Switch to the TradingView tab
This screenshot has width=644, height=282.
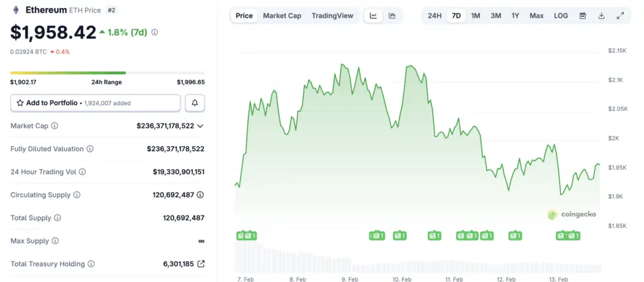pos(332,16)
